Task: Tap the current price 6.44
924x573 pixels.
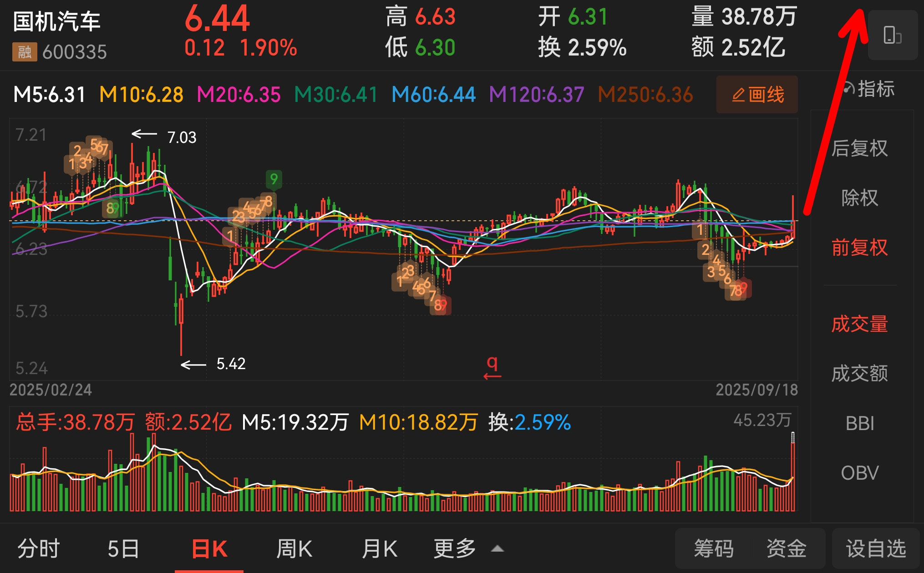Action: click(x=217, y=19)
